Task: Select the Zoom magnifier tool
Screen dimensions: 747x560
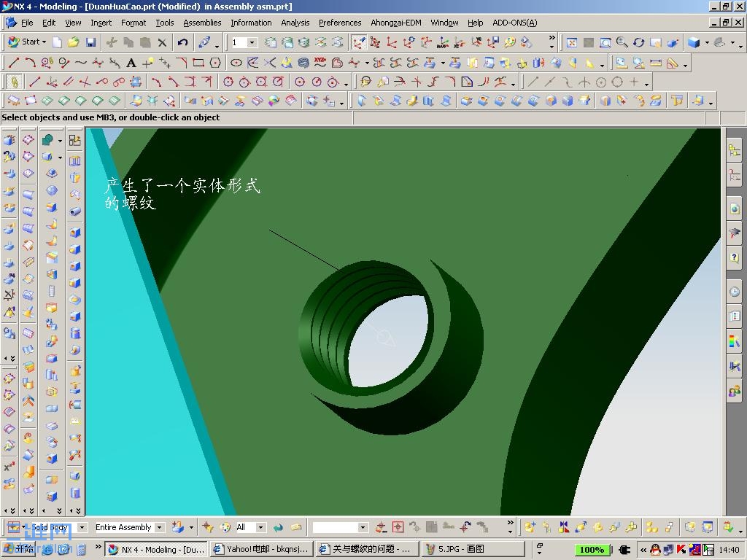Action: 622,43
